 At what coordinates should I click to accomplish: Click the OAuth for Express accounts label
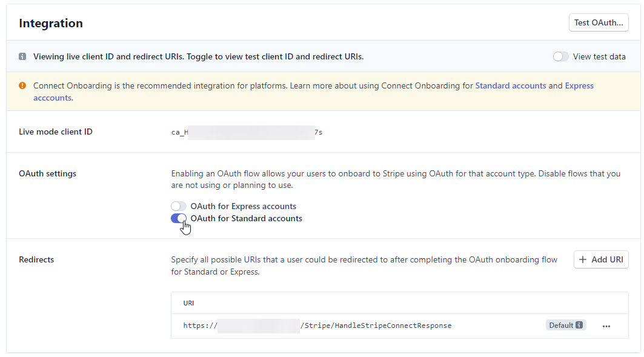[243, 206]
